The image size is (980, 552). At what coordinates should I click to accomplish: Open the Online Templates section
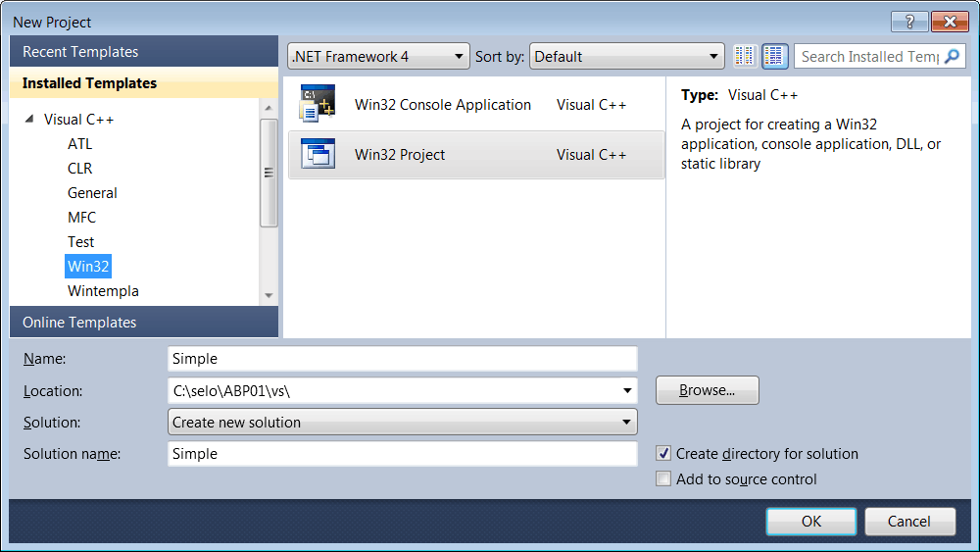(144, 322)
